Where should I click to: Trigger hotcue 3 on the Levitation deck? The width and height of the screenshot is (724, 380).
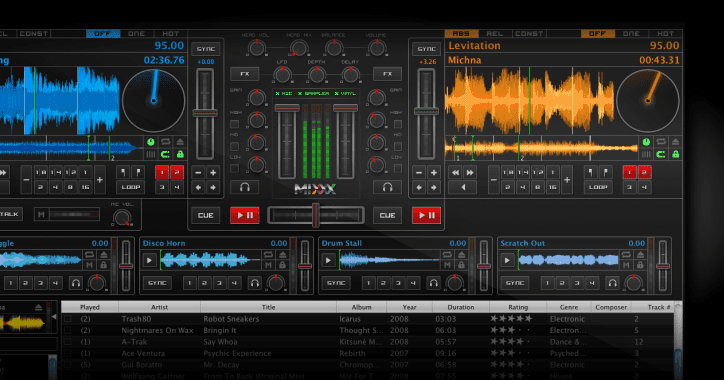(629, 187)
